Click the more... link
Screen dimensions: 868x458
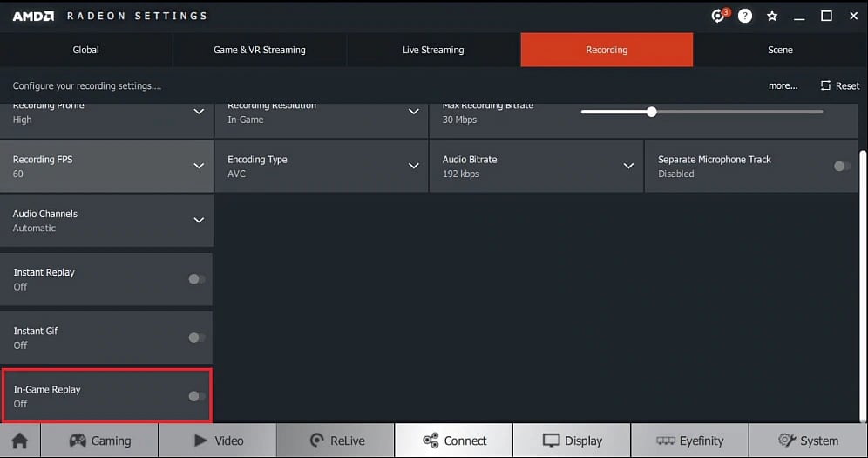tap(783, 85)
